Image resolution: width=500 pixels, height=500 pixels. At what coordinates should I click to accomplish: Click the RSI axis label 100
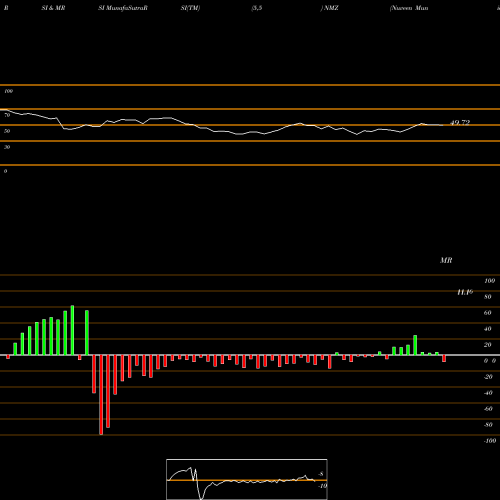(8, 91)
